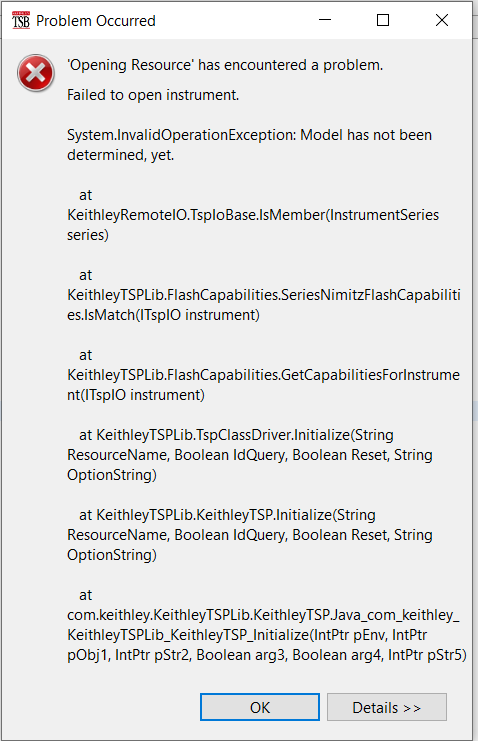Viewport: 478px width, 741px height.
Task: Click the 'Opening Resource' has encountered a problem message
Action: [225, 65]
